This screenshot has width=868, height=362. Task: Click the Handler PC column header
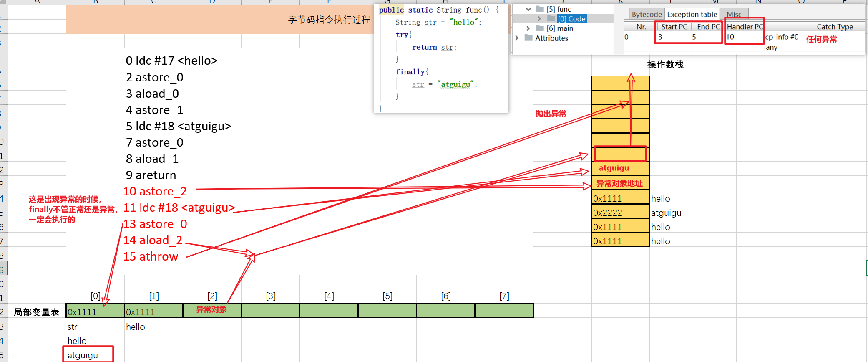click(x=745, y=27)
